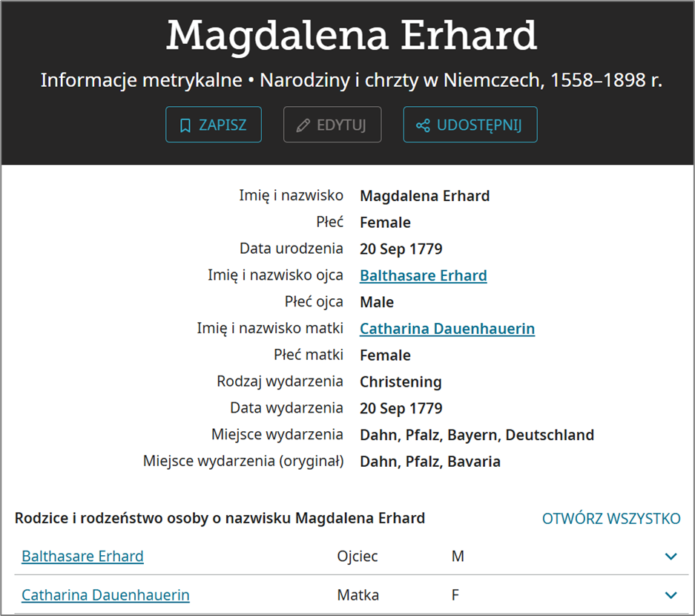
Task: Click the share icon beside UDOSTĘPNIJ
Action: click(423, 125)
